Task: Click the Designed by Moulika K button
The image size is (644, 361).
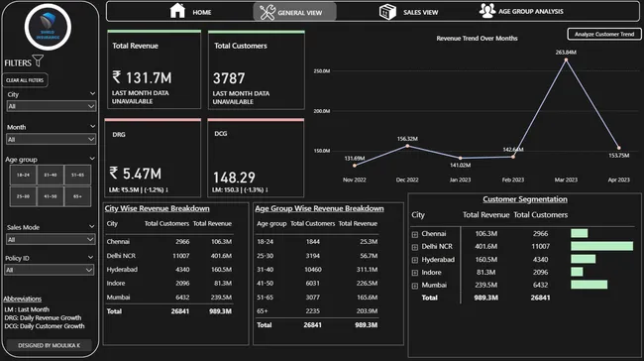Action: (x=49, y=345)
